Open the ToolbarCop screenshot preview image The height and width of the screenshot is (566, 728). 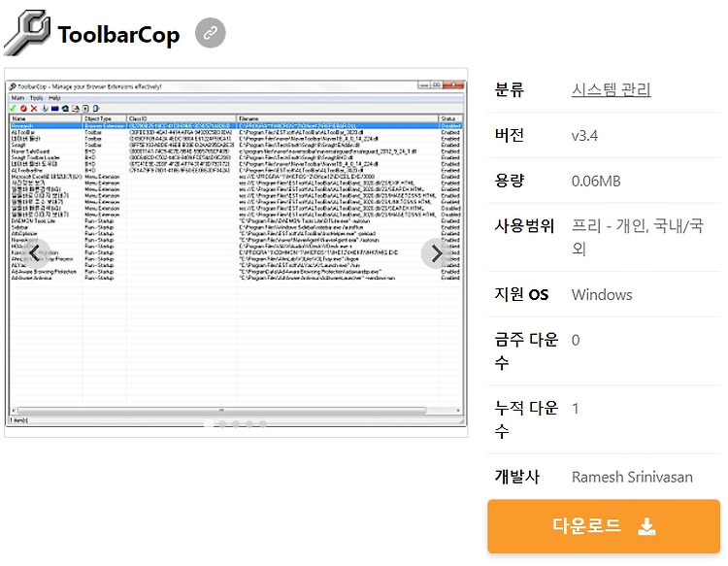[x=236, y=252]
